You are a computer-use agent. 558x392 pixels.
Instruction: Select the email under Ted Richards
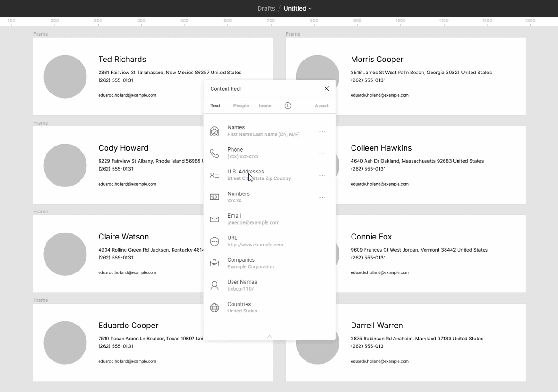[x=127, y=95]
